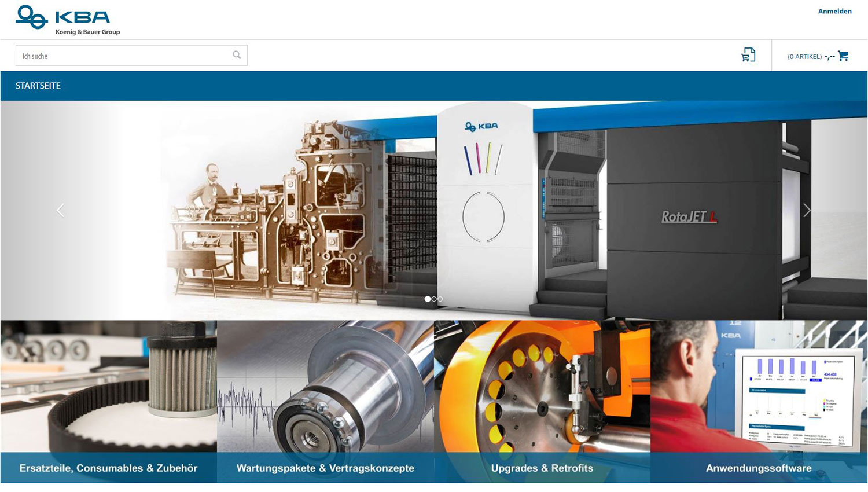Open Upgrades & Retrofits category
The width and height of the screenshot is (868, 492).
(x=542, y=468)
